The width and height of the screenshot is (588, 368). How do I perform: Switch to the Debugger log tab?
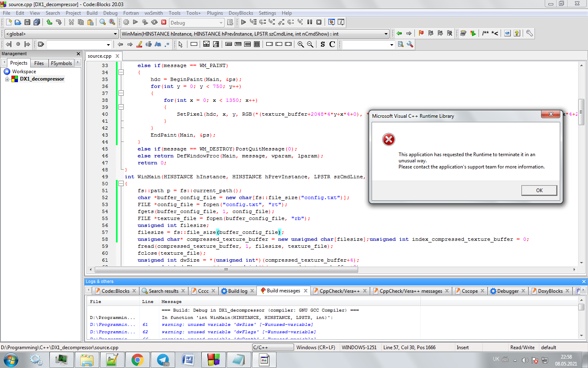click(x=508, y=291)
